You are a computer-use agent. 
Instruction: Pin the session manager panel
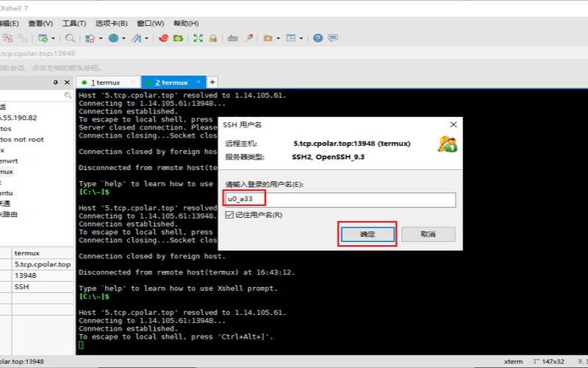[56, 82]
